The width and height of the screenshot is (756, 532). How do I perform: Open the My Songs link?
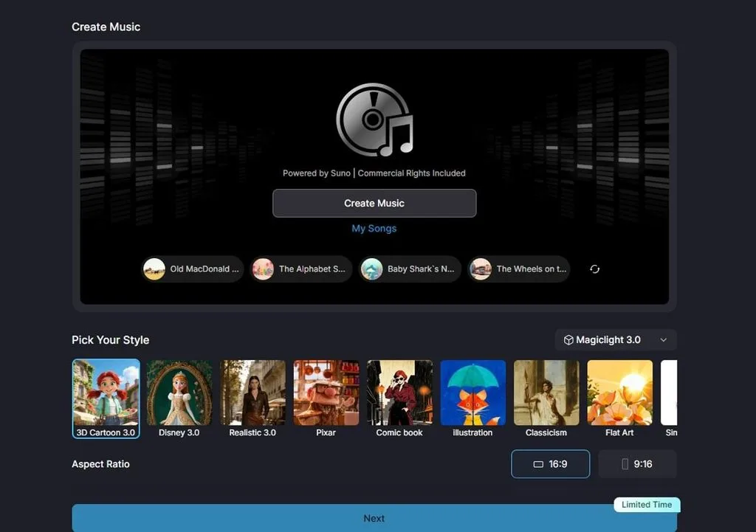(374, 229)
